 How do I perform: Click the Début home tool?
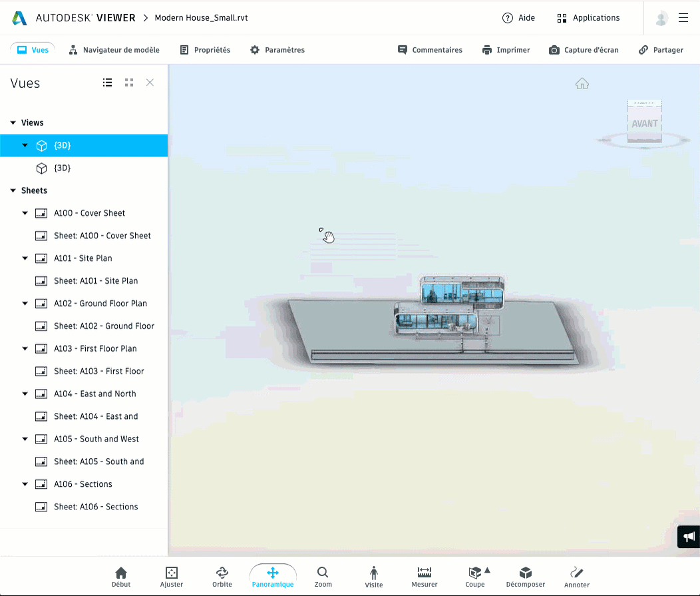coord(121,577)
